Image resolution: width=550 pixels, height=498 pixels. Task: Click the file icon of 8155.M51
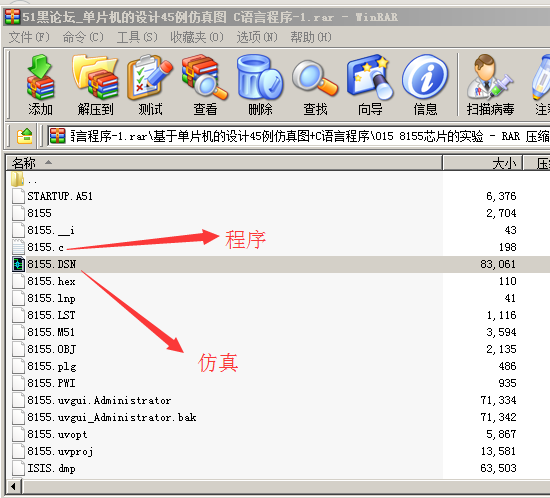tap(18, 332)
